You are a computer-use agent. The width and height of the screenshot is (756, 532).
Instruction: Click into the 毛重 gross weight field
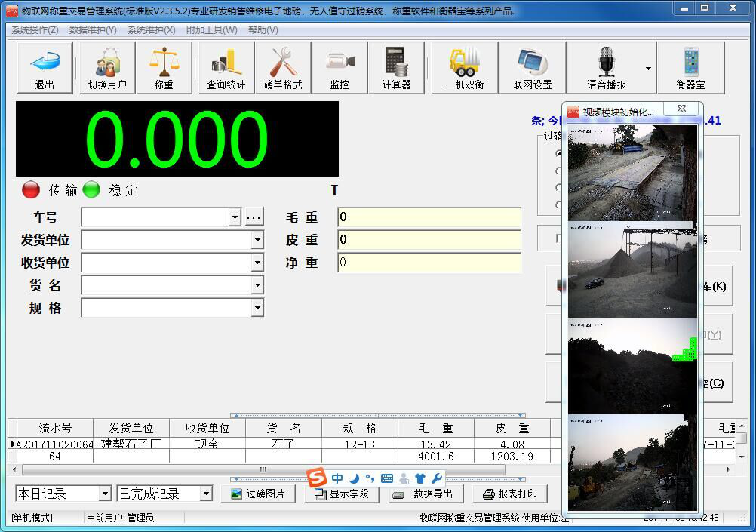(429, 217)
